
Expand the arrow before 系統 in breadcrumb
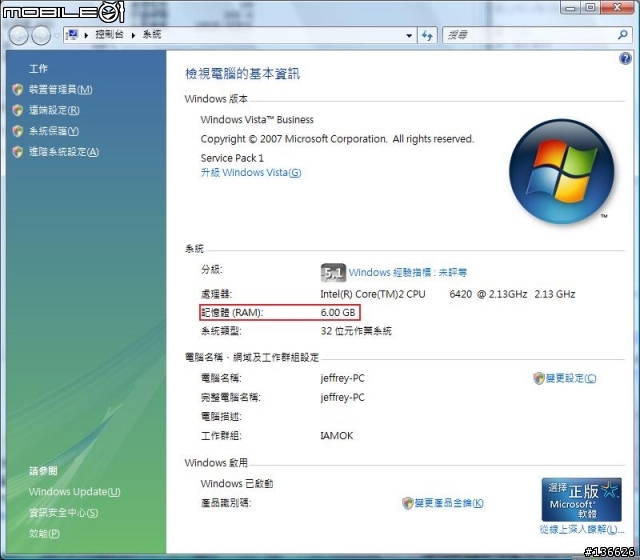pos(133,36)
